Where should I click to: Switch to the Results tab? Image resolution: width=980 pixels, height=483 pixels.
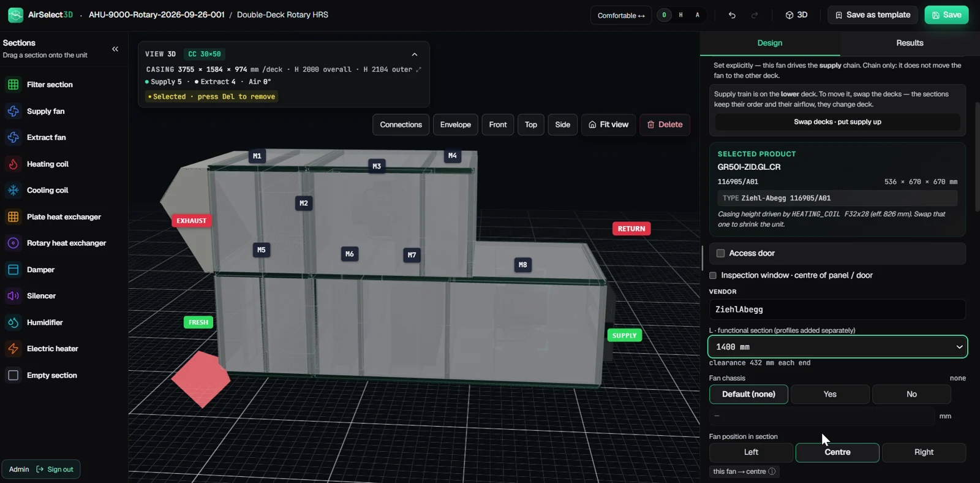tap(910, 43)
